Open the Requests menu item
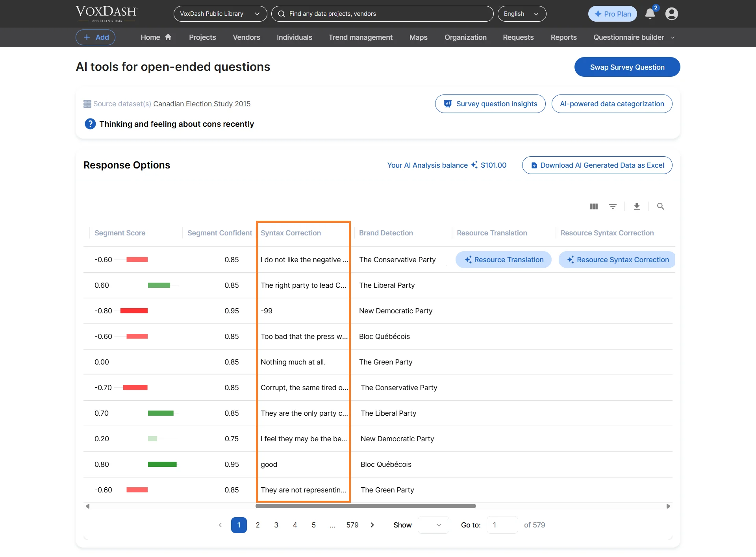Viewport: 756px width, 557px height. (x=518, y=37)
